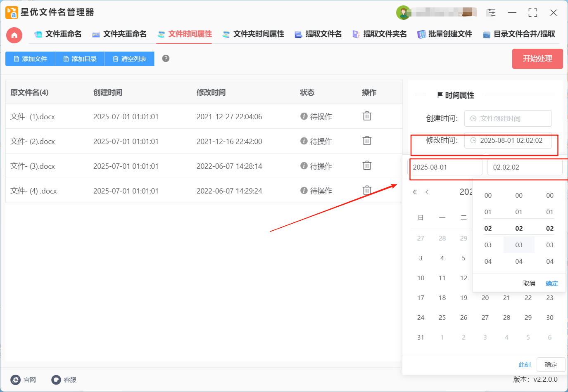Delete 文件- (2).docx with trash icon
This screenshot has width=568, height=392.
click(x=367, y=141)
